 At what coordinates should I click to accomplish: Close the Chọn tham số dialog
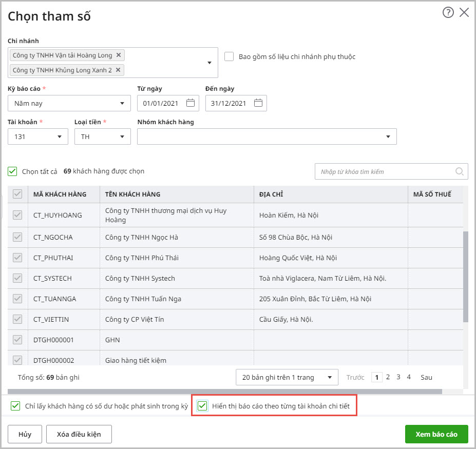[x=464, y=13]
